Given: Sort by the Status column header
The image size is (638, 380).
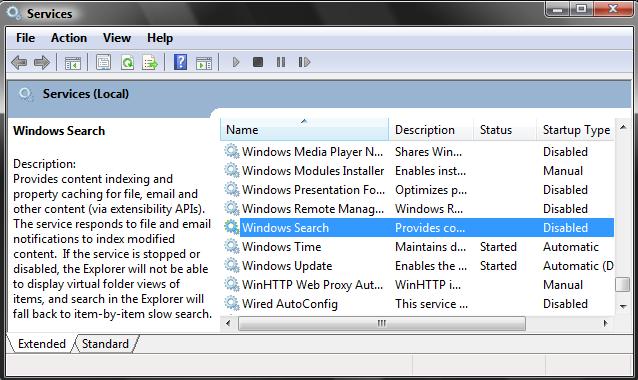Looking at the screenshot, I should click(x=505, y=130).
